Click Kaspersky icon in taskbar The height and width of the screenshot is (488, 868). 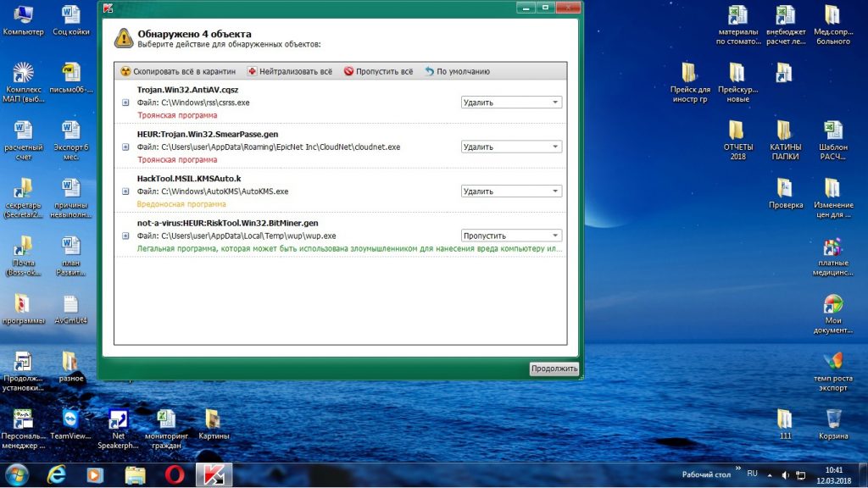tap(214, 474)
